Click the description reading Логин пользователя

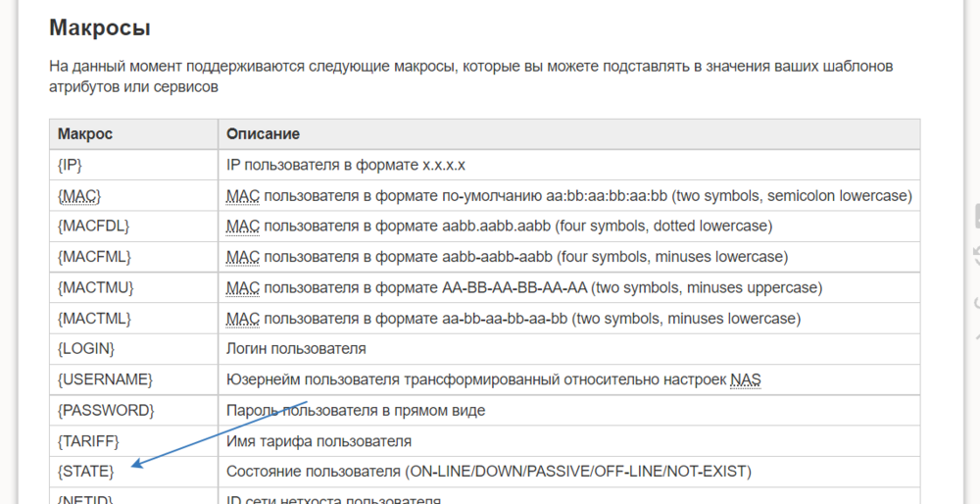point(296,349)
